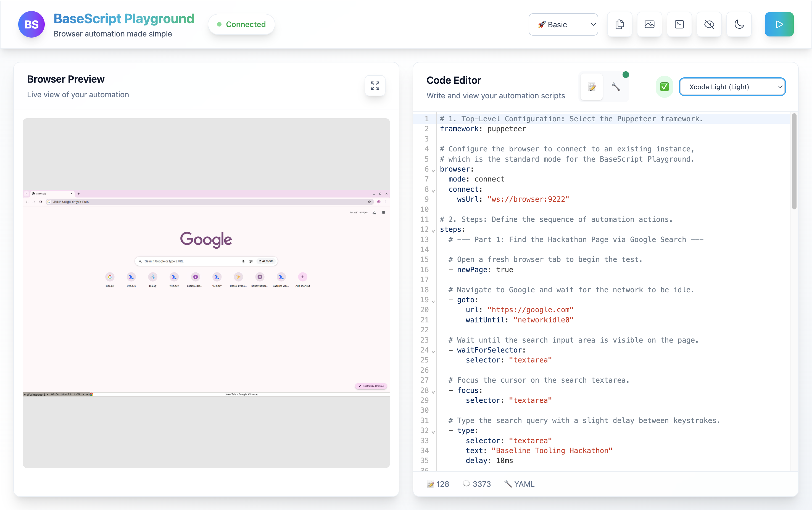Click the screenshot image icon
The image size is (812, 510).
(x=649, y=24)
